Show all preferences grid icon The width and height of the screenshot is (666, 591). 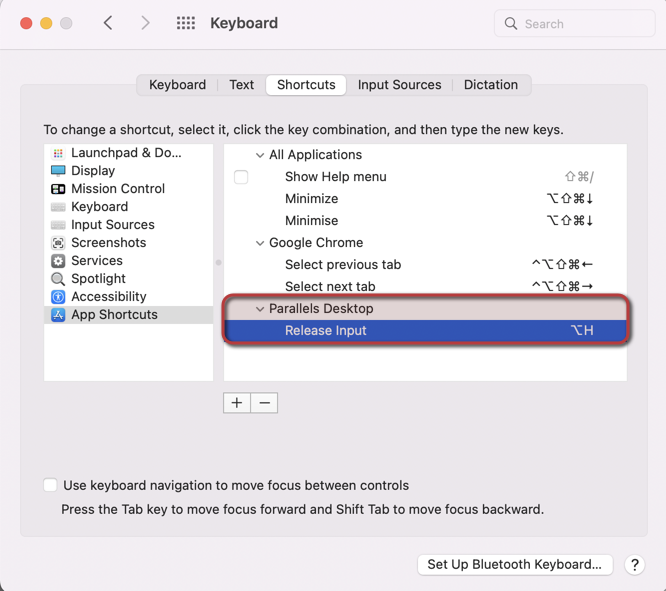pos(186,23)
